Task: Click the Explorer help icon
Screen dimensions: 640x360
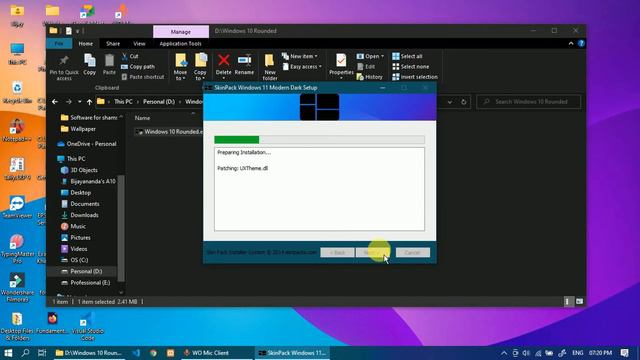Action: click(x=581, y=44)
